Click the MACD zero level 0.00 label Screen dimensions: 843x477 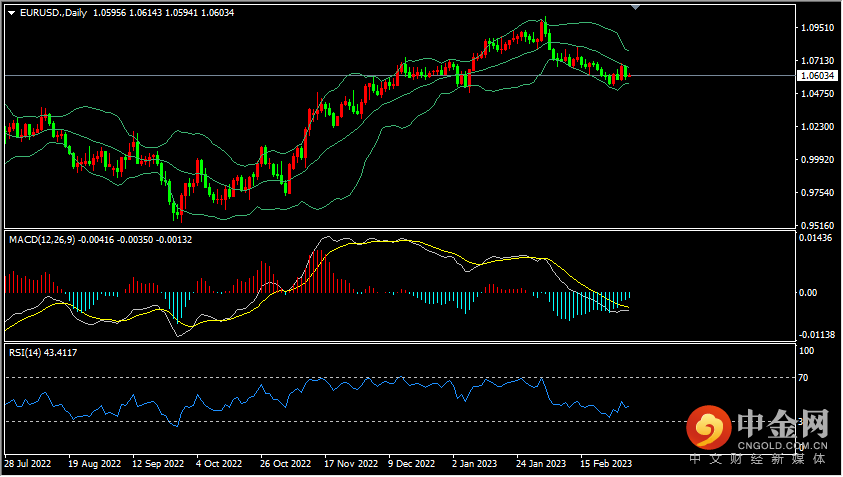coord(808,293)
